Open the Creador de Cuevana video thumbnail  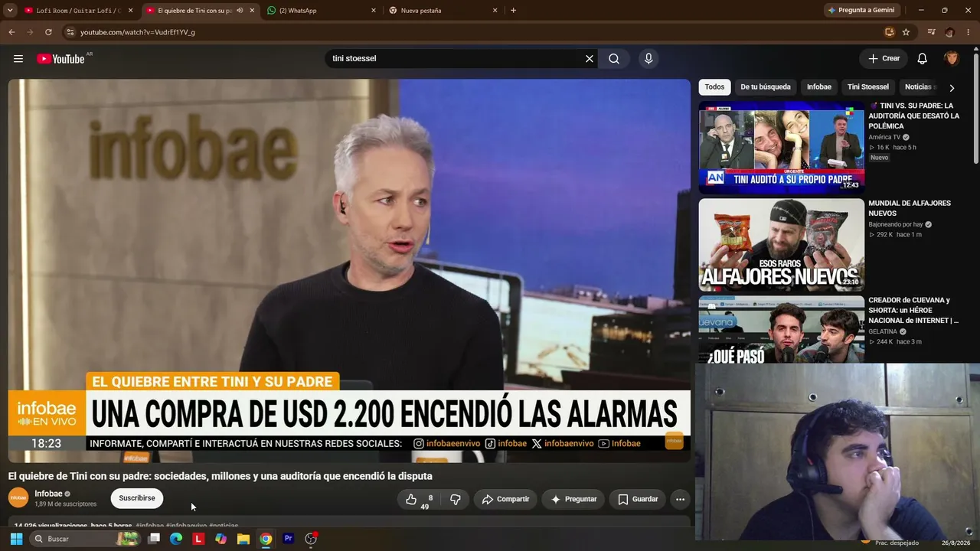(x=781, y=329)
